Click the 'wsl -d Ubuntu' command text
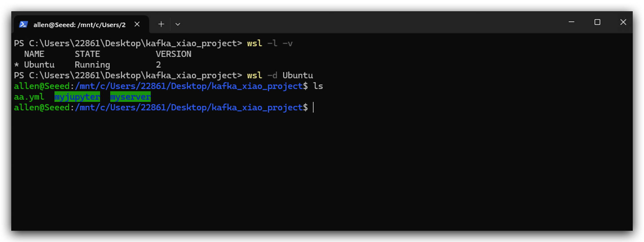The width and height of the screenshot is (644, 242). pos(280,75)
